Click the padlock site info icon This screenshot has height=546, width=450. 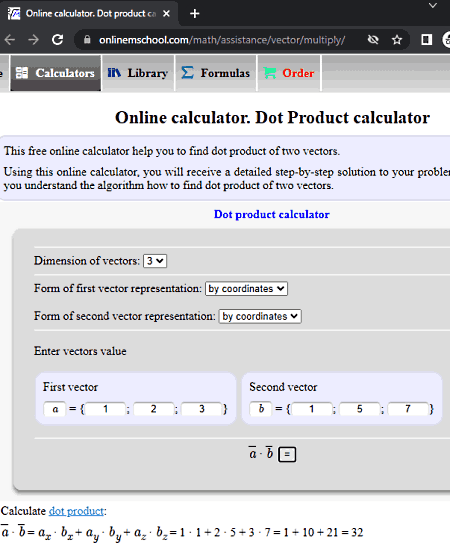tap(87, 40)
